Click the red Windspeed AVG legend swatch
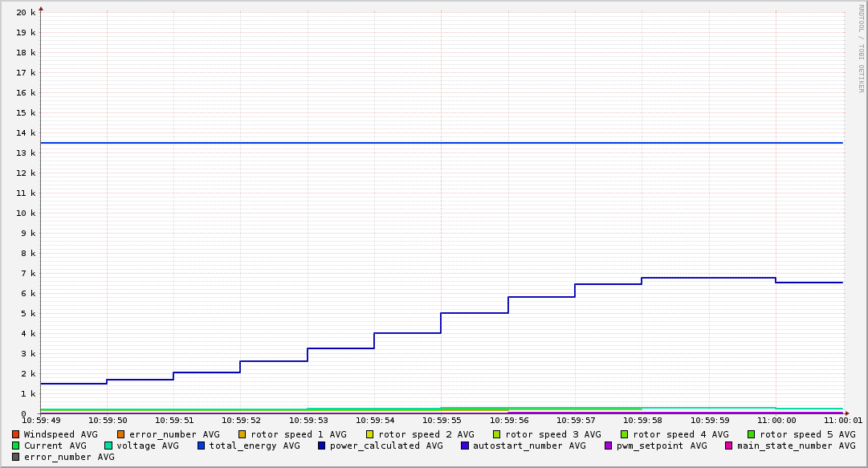Screen dimensions: 868x468 tap(15, 434)
